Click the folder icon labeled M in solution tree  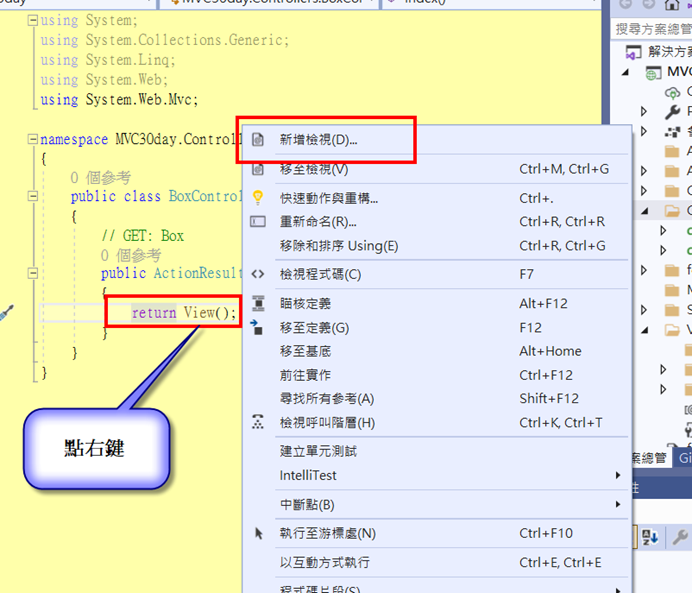pos(672,290)
